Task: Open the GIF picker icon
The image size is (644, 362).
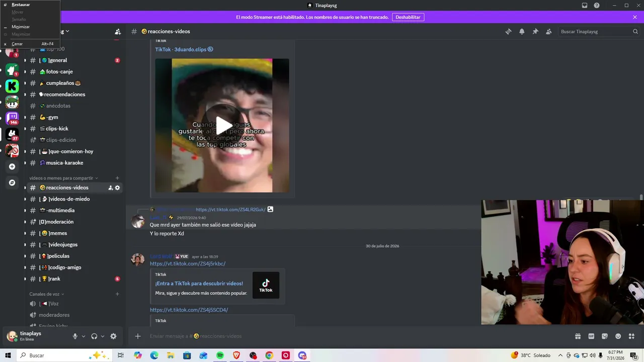Action: 591,336
